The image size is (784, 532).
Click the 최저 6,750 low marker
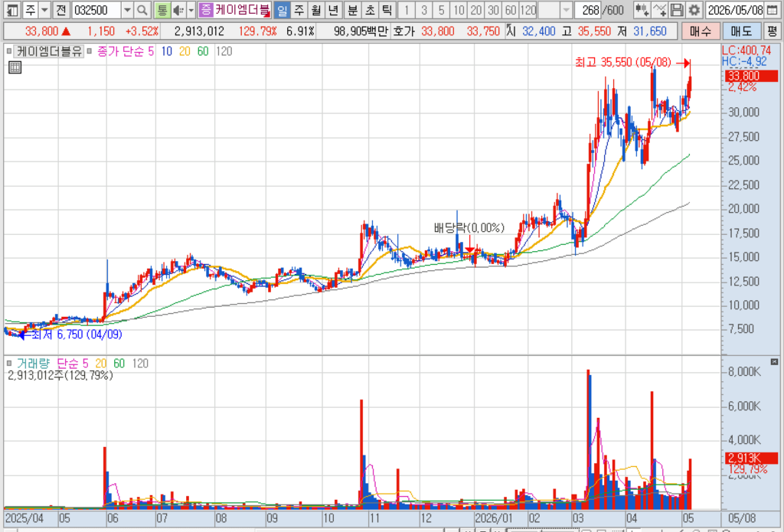click(77, 335)
